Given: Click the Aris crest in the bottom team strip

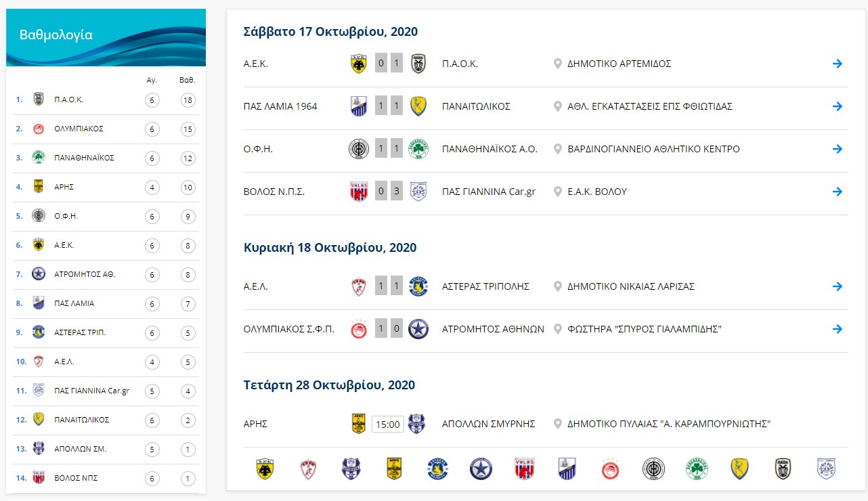Looking at the screenshot, I should pyautogui.click(x=394, y=469).
